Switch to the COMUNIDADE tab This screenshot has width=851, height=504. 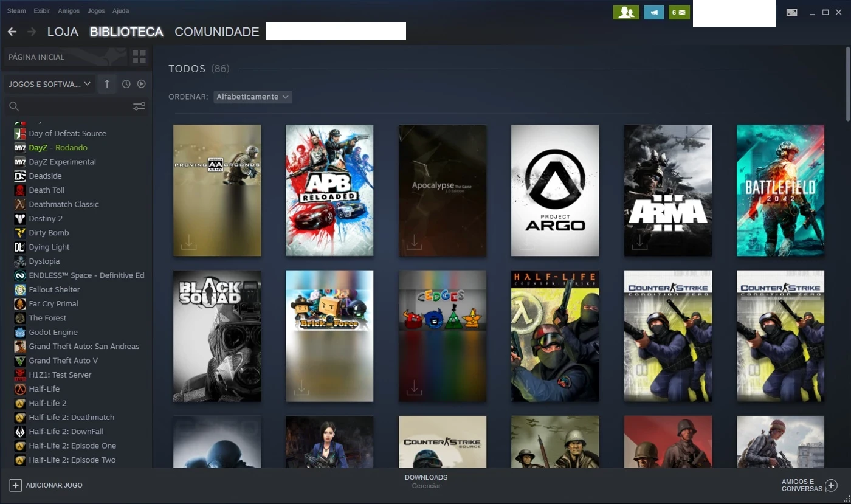pyautogui.click(x=216, y=32)
